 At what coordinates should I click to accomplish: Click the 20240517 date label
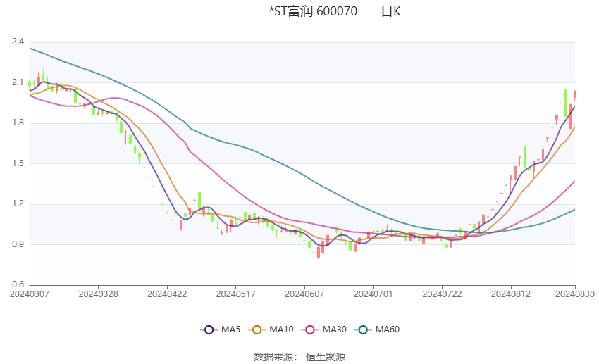coord(235,294)
